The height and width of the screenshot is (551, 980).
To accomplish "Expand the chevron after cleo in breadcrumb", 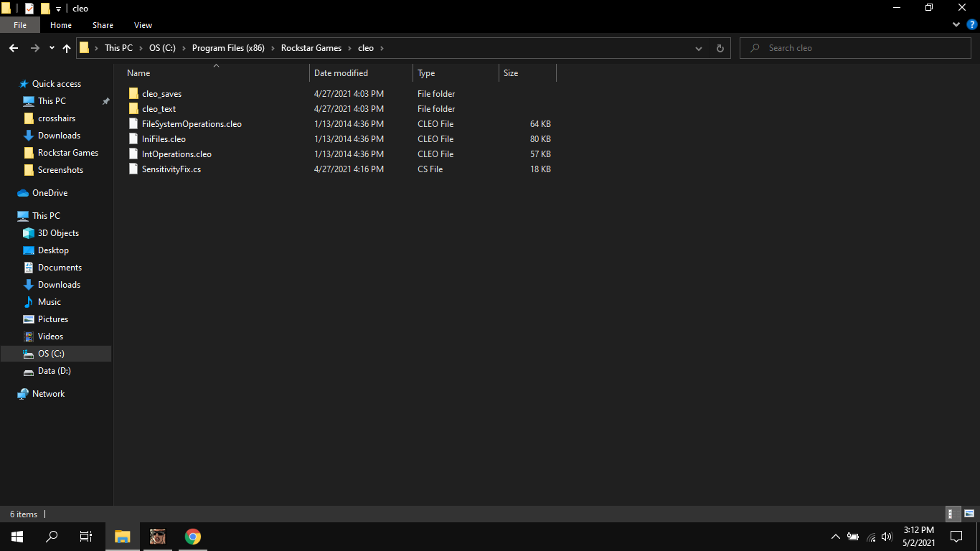I will (382, 48).
